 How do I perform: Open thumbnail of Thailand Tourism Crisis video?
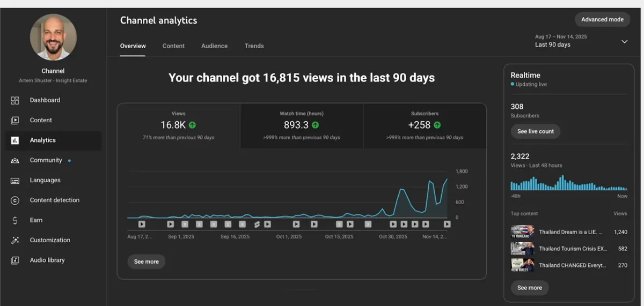coord(522,249)
